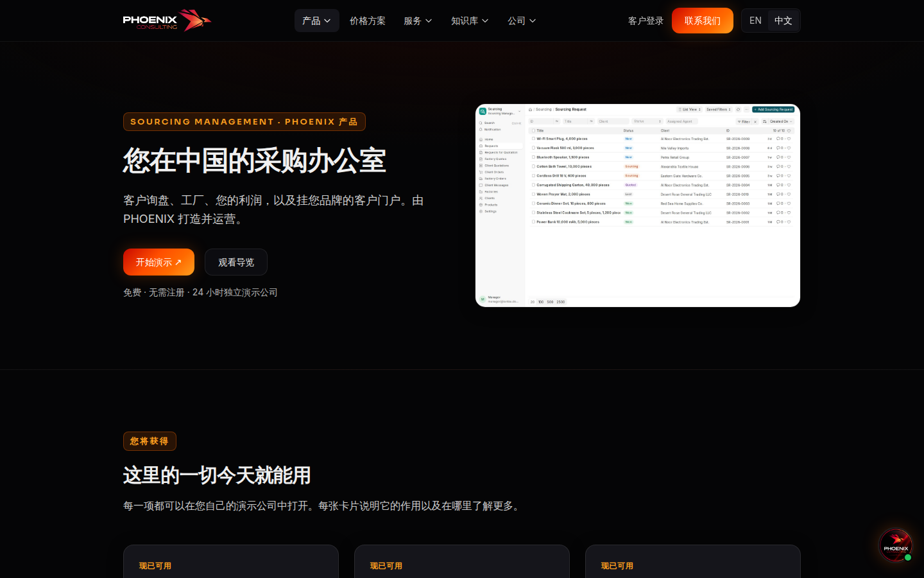924x578 pixels.
Task: Go to 客户登录 login
Action: [646, 21]
